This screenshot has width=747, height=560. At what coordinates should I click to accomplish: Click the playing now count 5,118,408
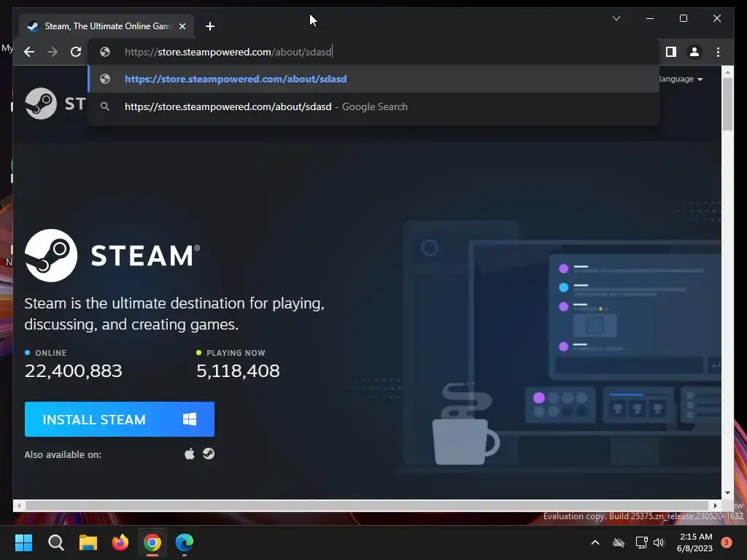[239, 371]
